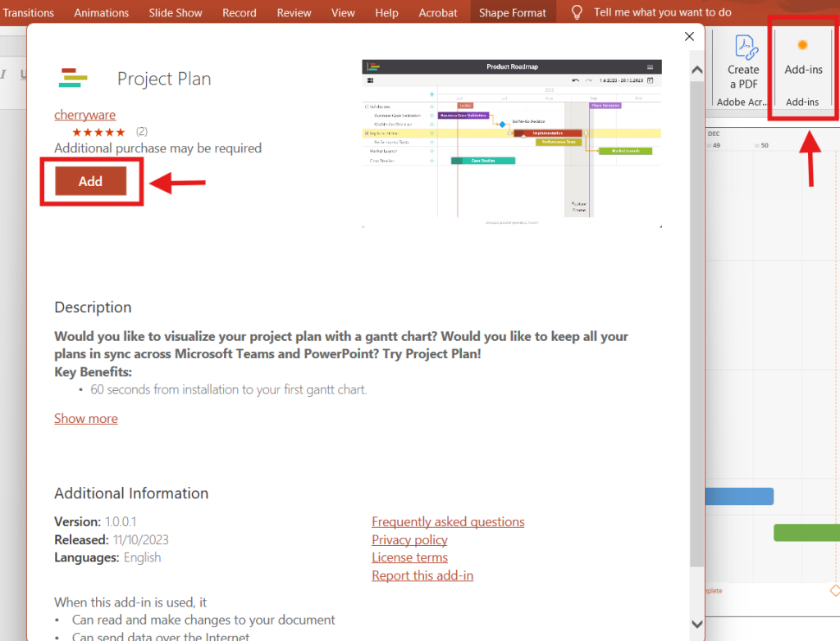Screen dimensions: 840x641
Task: Open the Record ribbon tab
Action: point(239,12)
